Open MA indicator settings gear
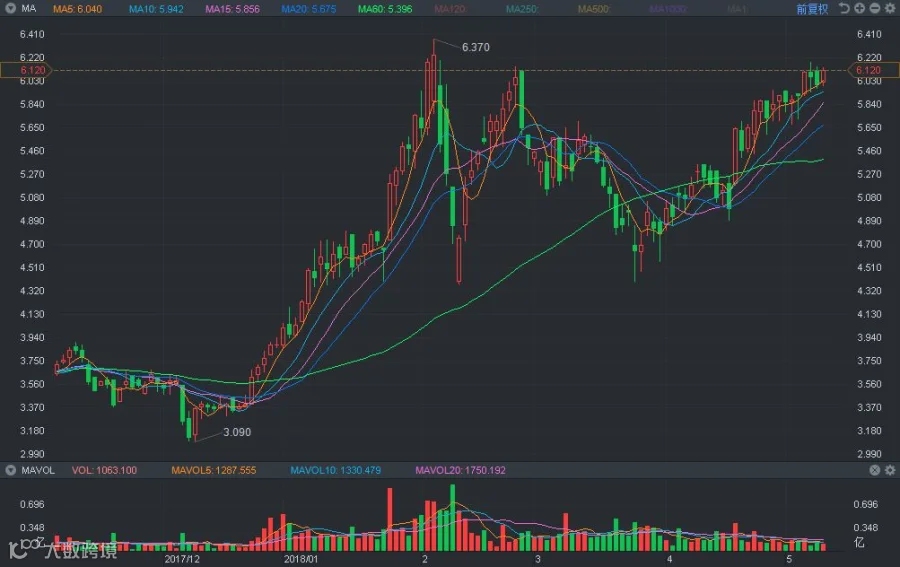This screenshot has height=567, width=900. 890,8
